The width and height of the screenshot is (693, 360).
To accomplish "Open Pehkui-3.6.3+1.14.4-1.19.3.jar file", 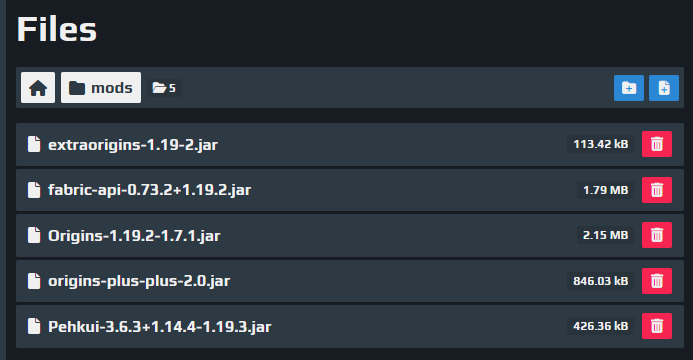I will click(160, 326).
